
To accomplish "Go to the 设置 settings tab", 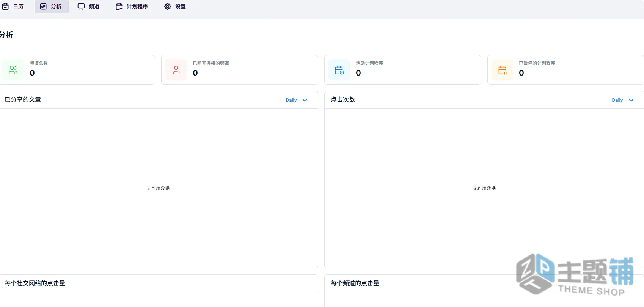I will click(175, 6).
